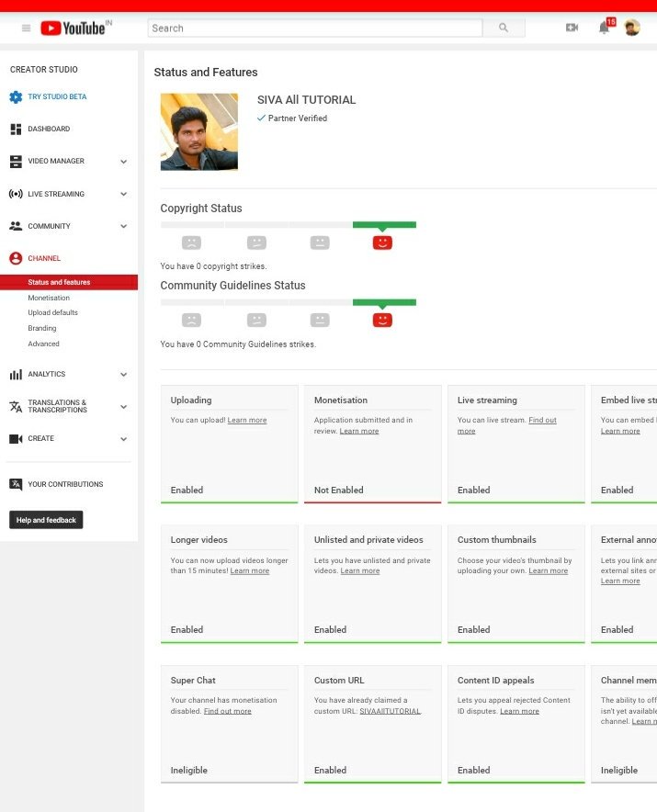Click the YouTube logo

pos(74,28)
